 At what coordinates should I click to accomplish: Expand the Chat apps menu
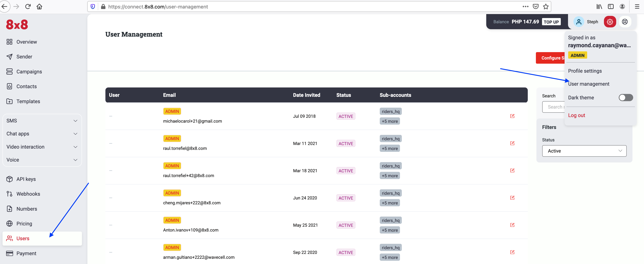pyautogui.click(x=42, y=134)
